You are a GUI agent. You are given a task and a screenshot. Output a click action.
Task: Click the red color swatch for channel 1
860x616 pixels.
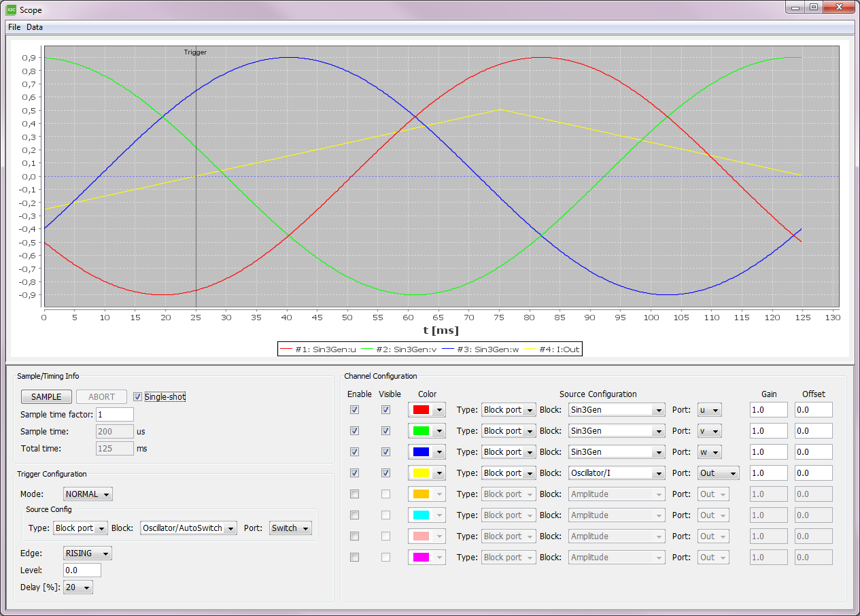coord(422,410)
